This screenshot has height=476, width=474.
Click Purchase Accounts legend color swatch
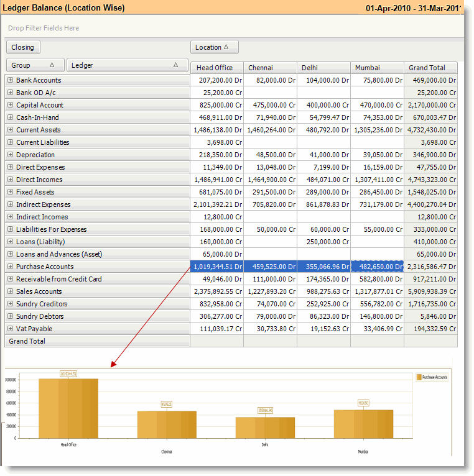pyautogui.click(x=419, y=377)
